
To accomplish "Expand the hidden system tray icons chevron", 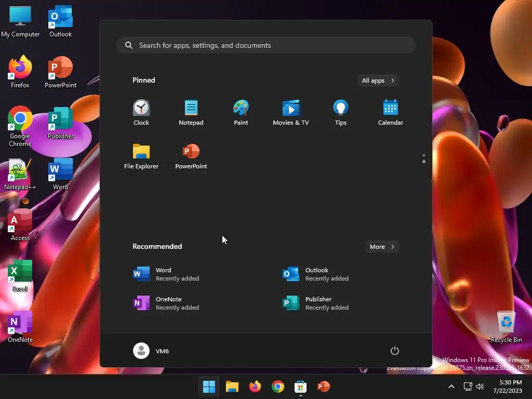I will point(451,387).
